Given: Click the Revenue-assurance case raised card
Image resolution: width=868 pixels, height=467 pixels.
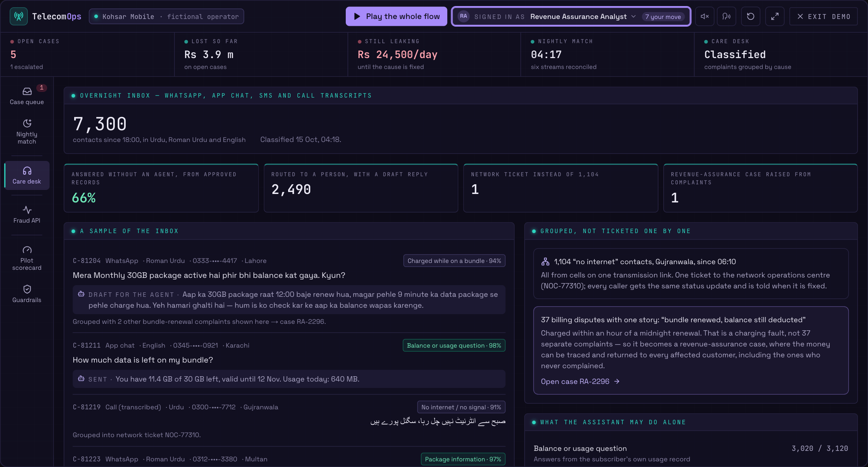Looking at the screenshot, I should click(x=760, y=188).
